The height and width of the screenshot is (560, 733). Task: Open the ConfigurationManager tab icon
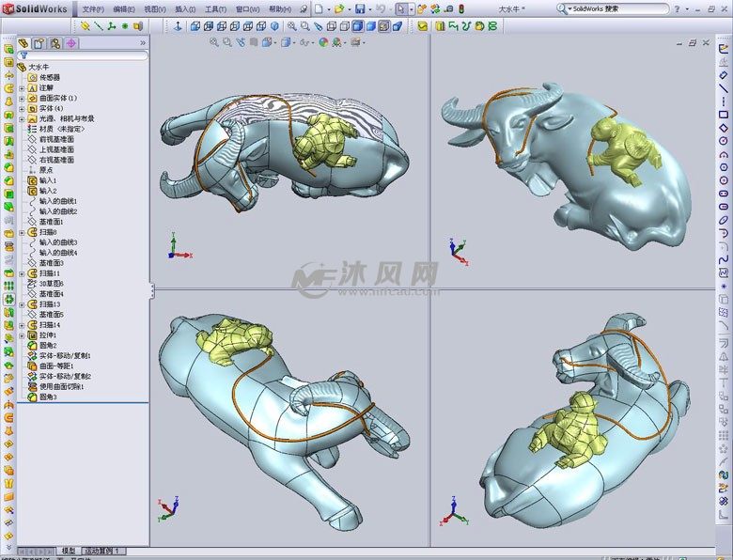pyautogui.click(x=55, y=43)
